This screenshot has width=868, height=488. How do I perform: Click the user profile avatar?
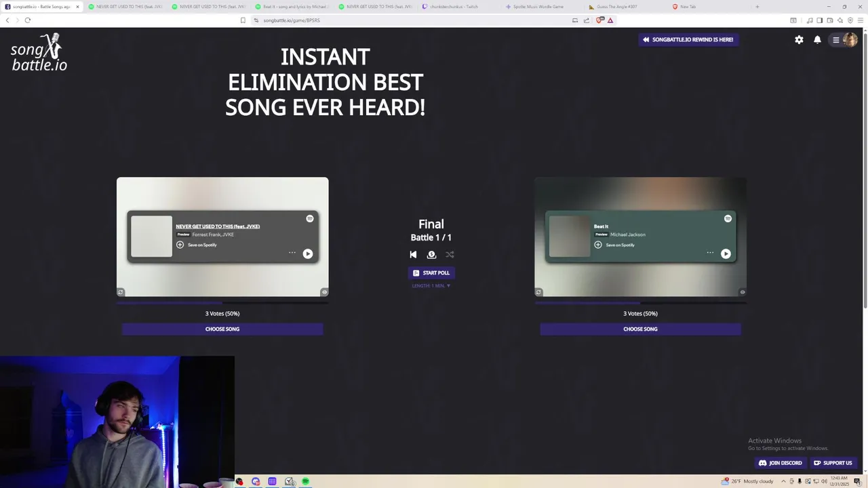(x=850, y=40)
